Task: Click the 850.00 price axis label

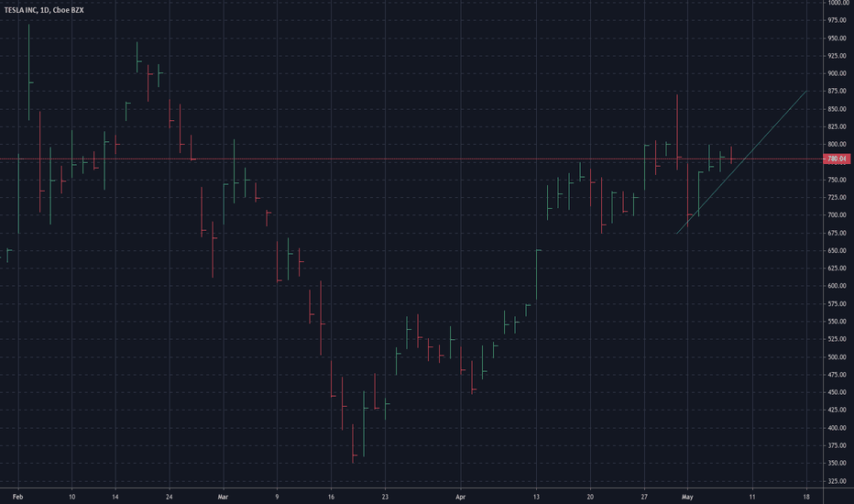Action: point(837,109)
